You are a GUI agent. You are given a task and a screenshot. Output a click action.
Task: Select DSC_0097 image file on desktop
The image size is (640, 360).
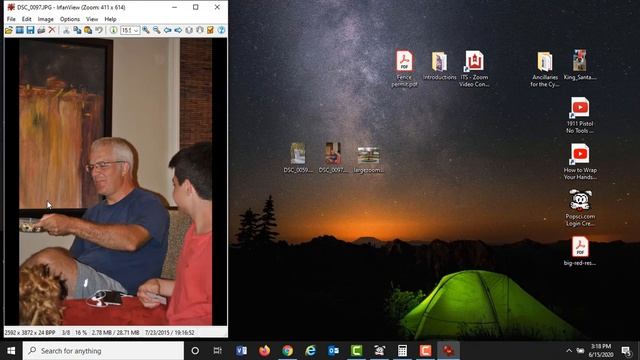[333, 158]
